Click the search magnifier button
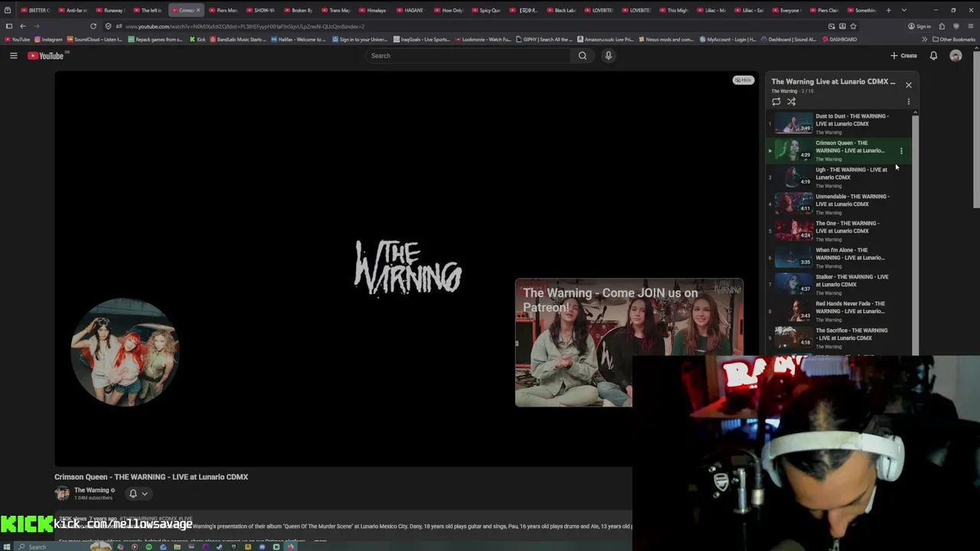The image size is (980, 551). point(583,55)
